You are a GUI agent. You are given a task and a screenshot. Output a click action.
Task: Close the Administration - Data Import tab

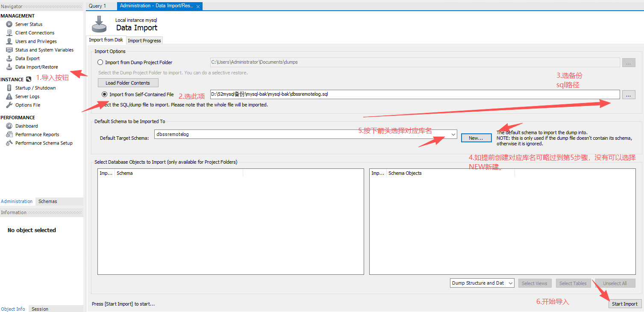click(x=198, y=6)
